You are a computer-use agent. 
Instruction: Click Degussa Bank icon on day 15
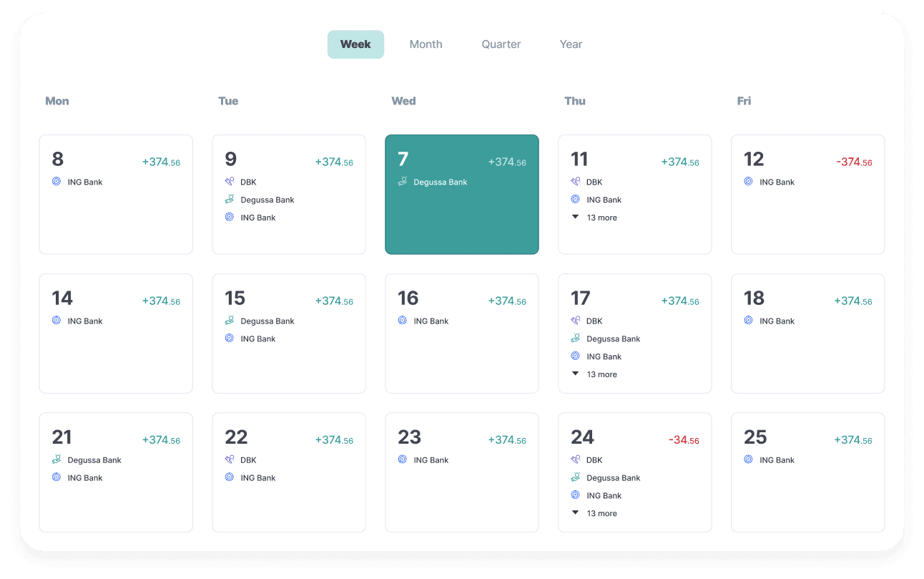click(230, 321)
